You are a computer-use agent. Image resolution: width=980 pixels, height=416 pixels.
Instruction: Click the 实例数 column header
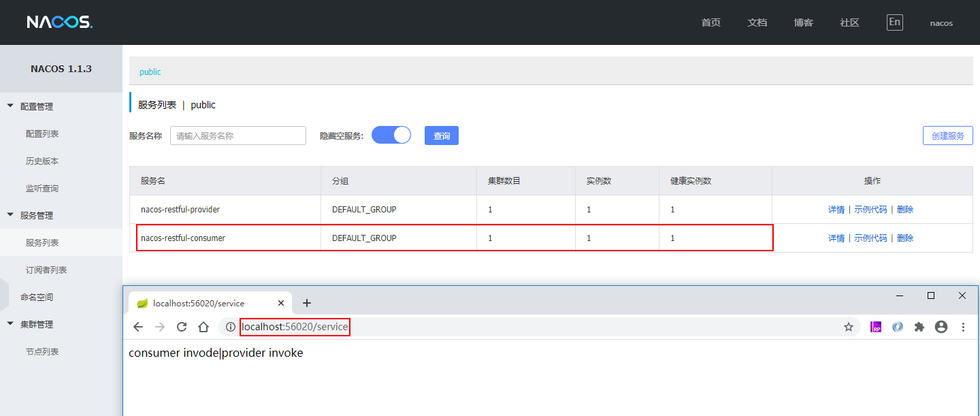(599, 181)
